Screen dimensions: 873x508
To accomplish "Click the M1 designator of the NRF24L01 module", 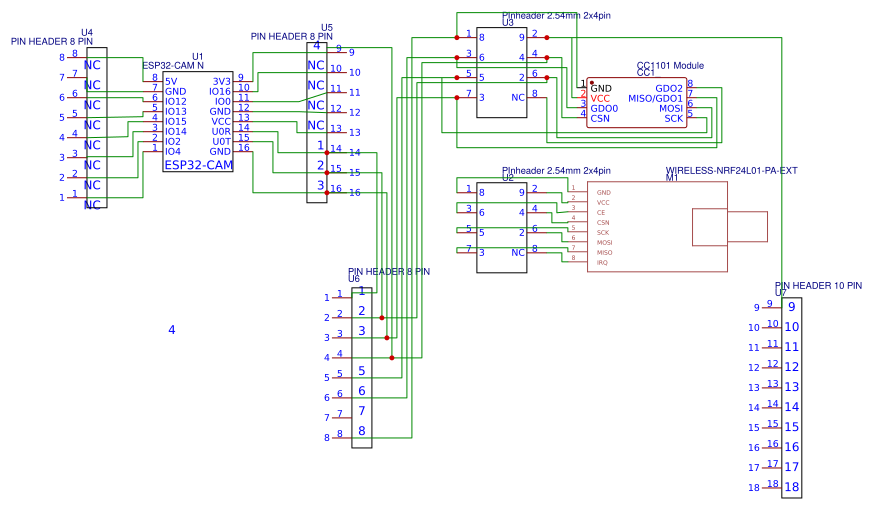I will 672,178.
